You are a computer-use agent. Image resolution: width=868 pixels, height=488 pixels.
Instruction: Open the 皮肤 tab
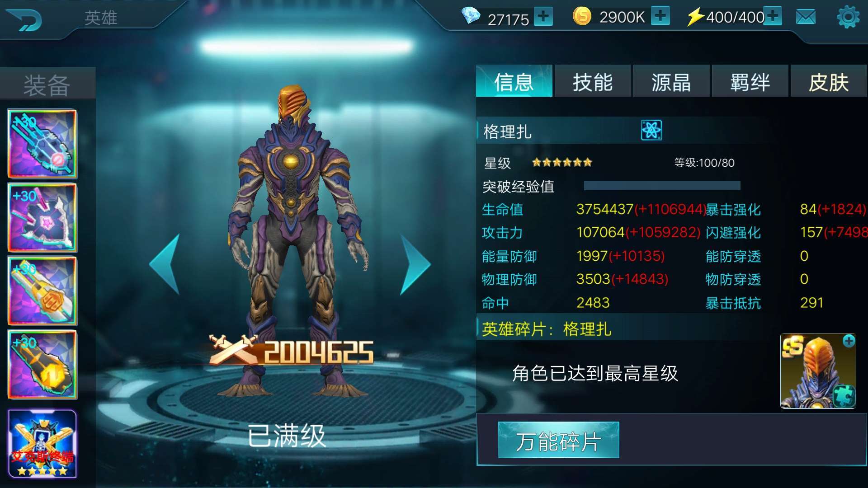point(829,81)
